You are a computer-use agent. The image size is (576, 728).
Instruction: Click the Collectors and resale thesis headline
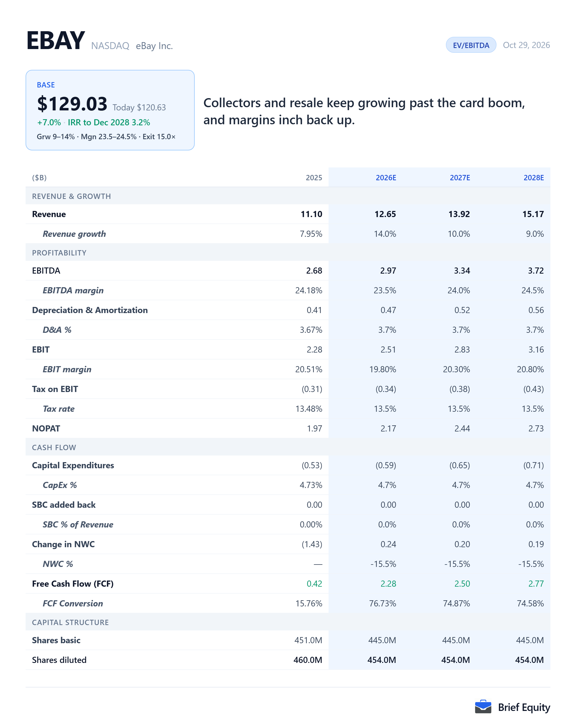point(364,111)
